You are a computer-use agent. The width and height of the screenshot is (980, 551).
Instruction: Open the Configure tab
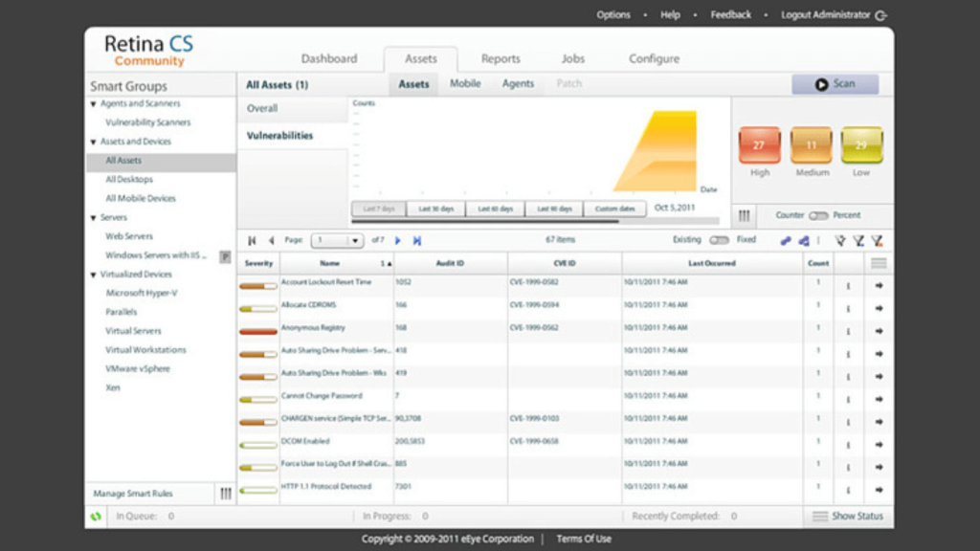pos(654,58)
